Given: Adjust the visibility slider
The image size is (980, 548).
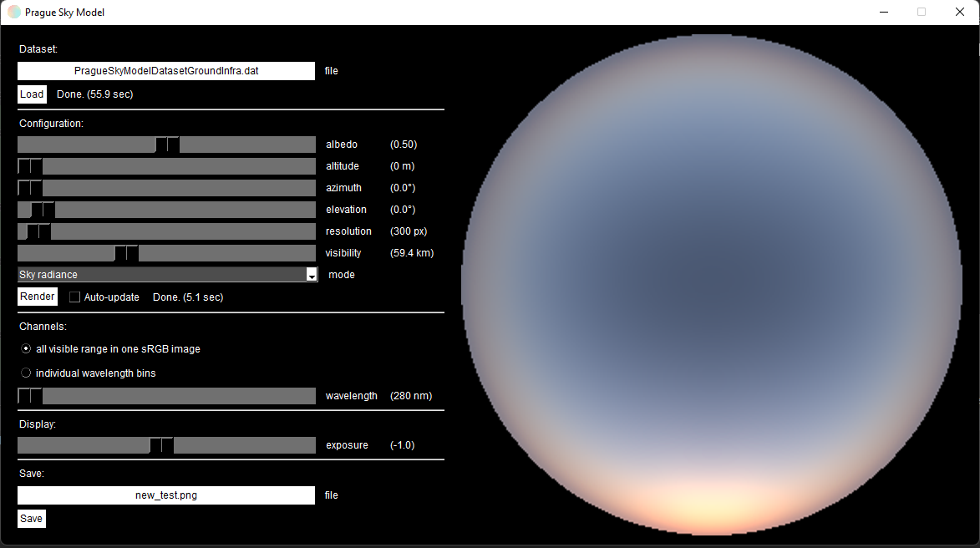Looking at the screenshot, I should coord(125,252).
